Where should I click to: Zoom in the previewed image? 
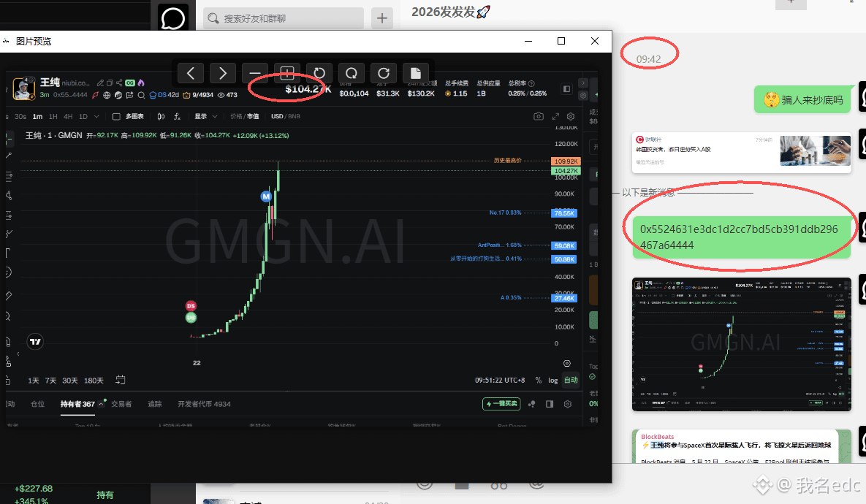point(287,73)
